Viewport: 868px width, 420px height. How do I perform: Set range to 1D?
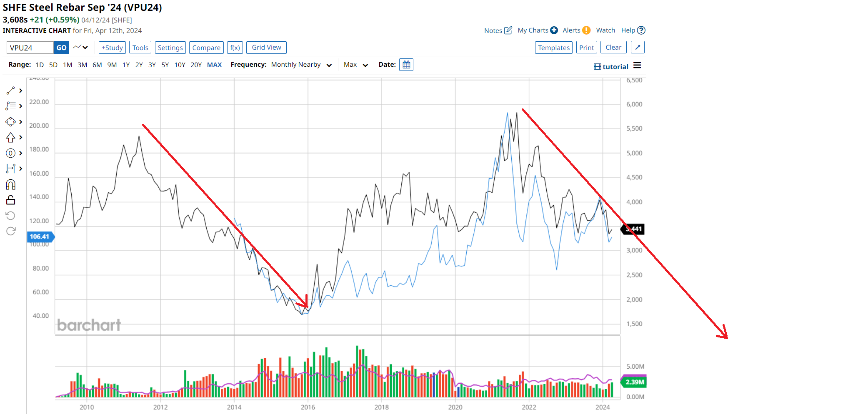pos(40,65)
